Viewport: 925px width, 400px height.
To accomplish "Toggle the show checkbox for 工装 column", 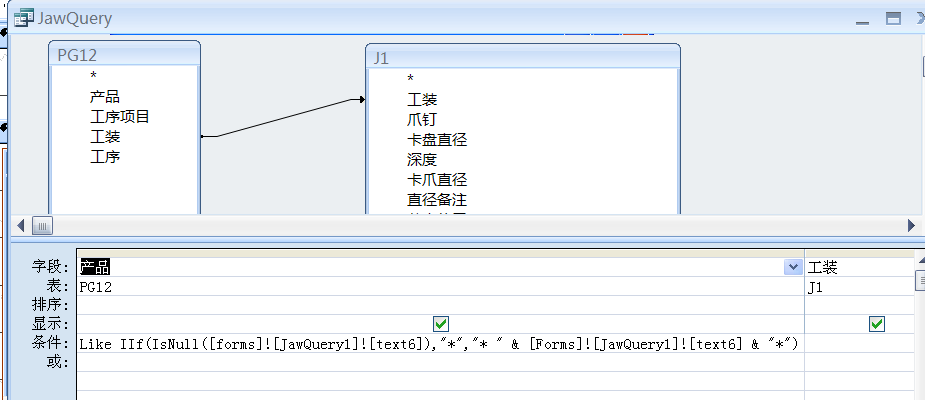I will [877, 324].
